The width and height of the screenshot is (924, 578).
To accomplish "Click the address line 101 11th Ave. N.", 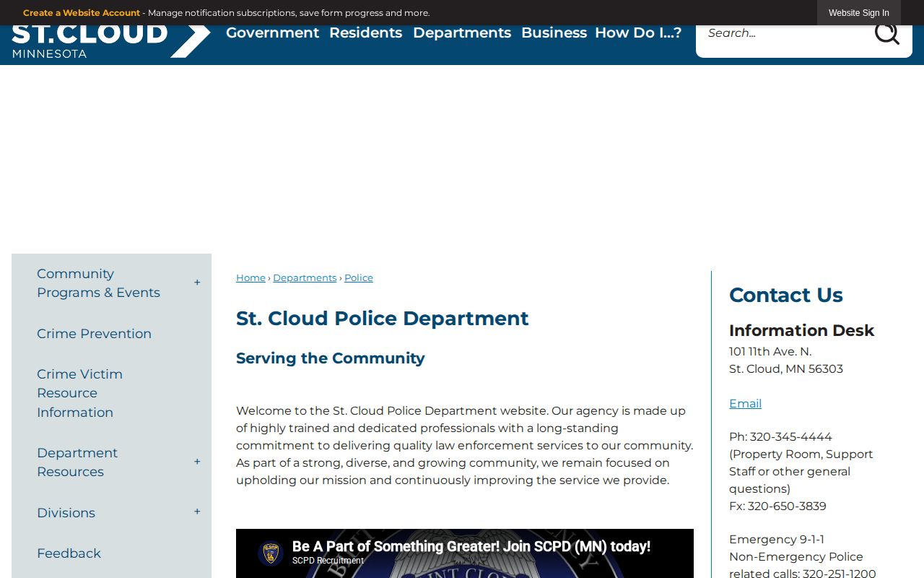I will 770,352.
